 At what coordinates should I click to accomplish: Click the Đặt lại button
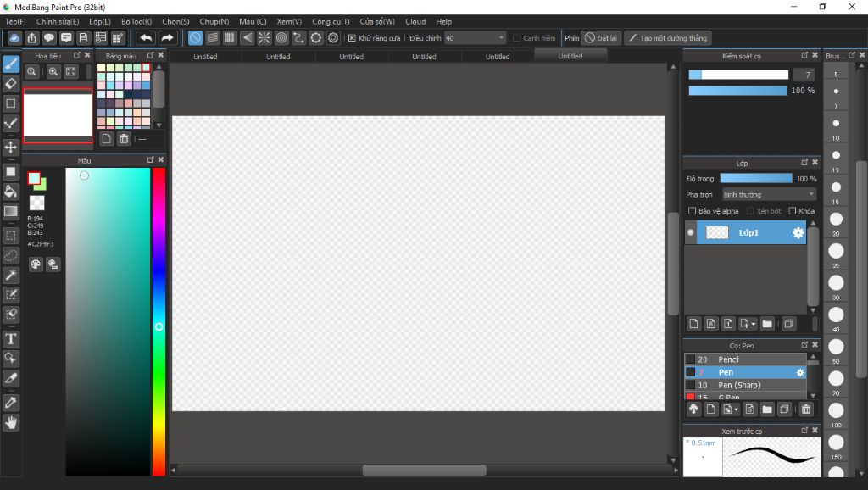coord(601,38)
